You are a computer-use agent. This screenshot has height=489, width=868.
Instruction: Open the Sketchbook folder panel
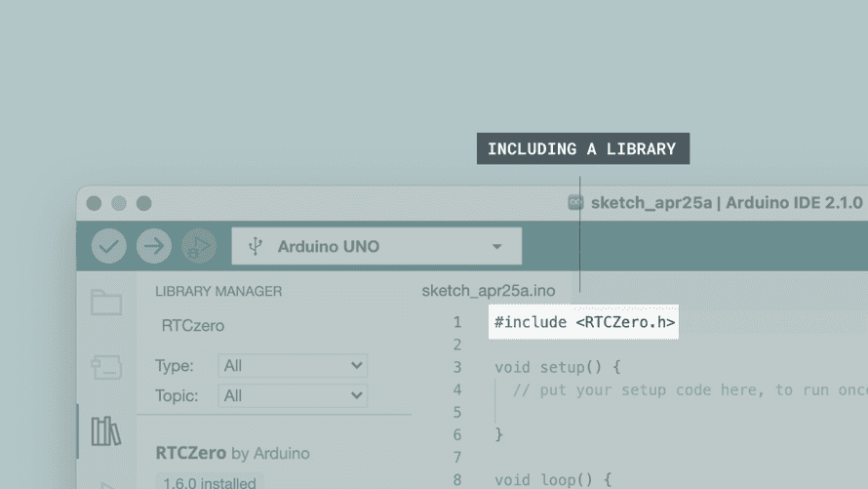click(x=106, y=303)
